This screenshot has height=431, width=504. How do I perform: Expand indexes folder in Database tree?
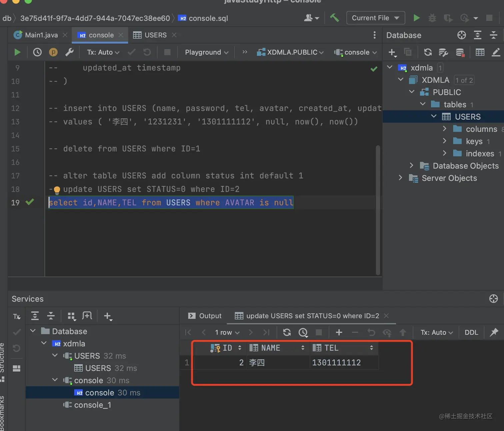[444, 153]
